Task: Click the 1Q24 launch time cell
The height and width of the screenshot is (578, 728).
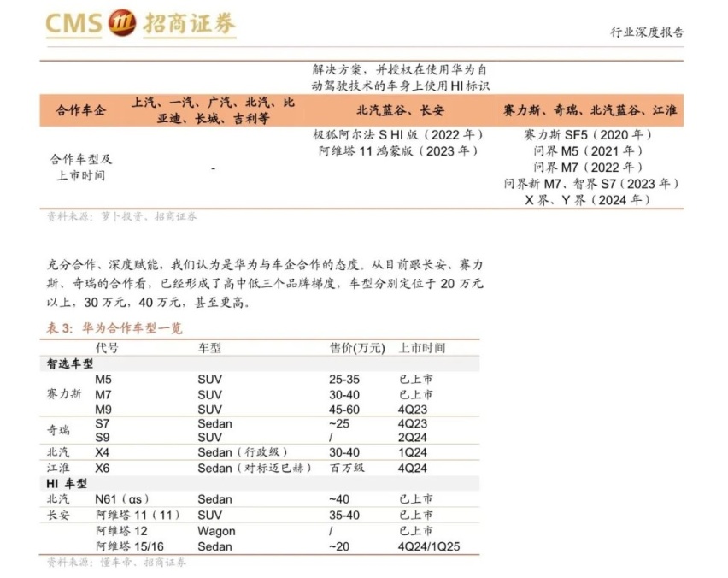Action: (413, 452)
